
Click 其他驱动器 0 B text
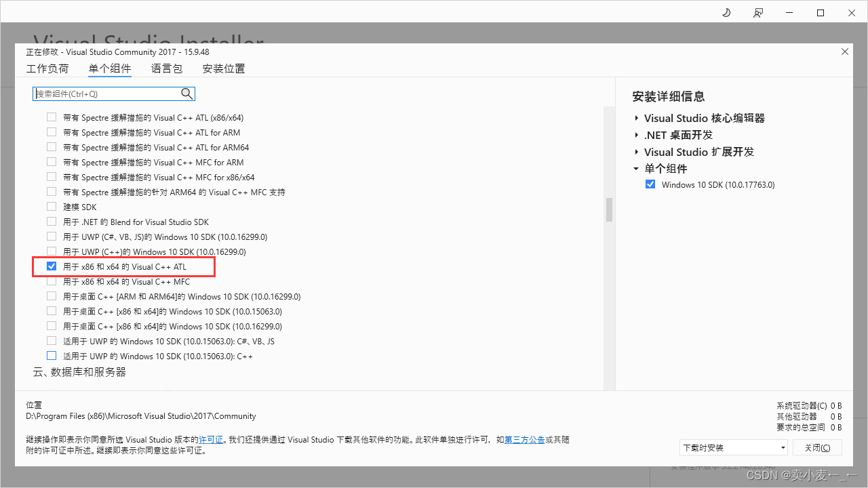(x=809, y=416)
